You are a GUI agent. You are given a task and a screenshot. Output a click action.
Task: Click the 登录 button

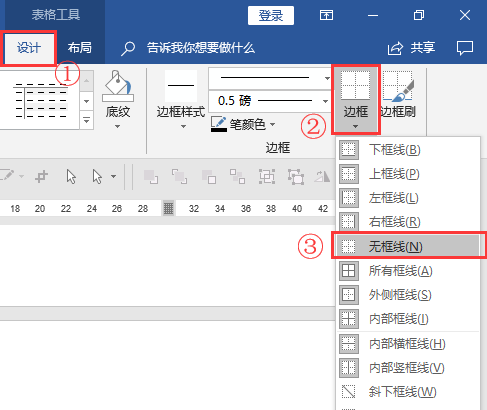click(271, 15)
